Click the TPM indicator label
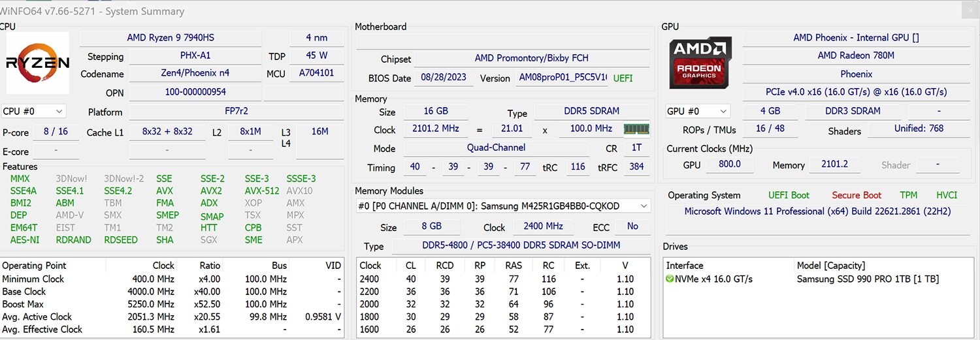Screen dimensions: 980x340 (x=908, y=195)
